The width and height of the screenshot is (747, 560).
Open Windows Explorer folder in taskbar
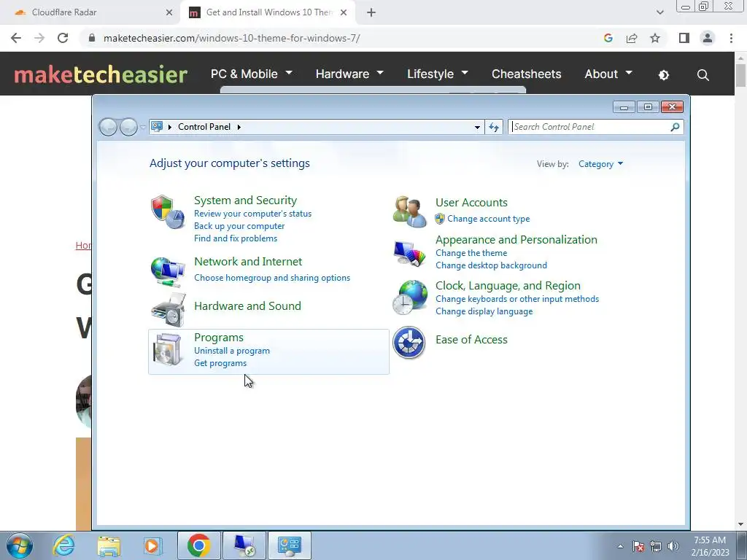click(109, 545)
